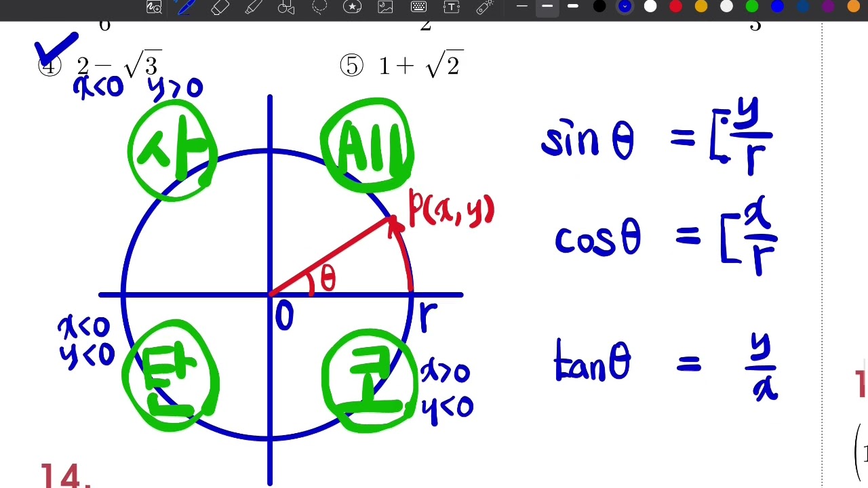Pick the purple pen color
This screenshot has width=868, height=488.
[828, 7]
